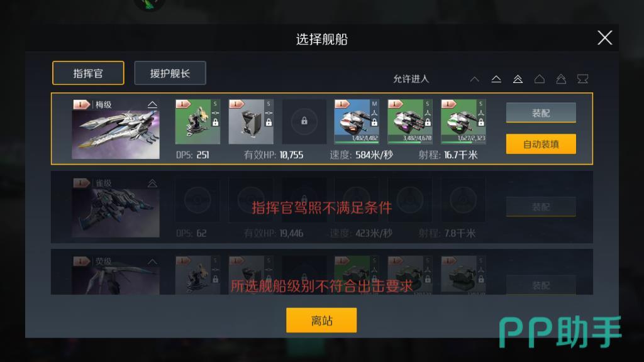Toggle the chevron-with-bar class filter
644x362 pixels.
pos(496,79)
